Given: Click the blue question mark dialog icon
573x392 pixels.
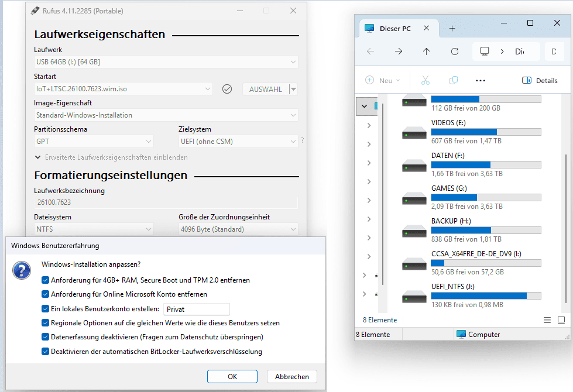Looking at the screenshot, I should point(22,270).
